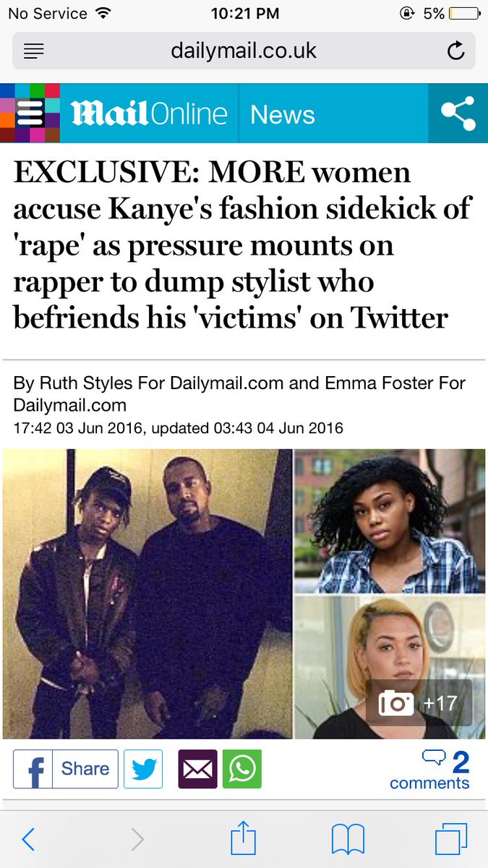The height and width of the screenshot is (868, 488).
Task: Select the News section tab
Action: tap(283, 114)
